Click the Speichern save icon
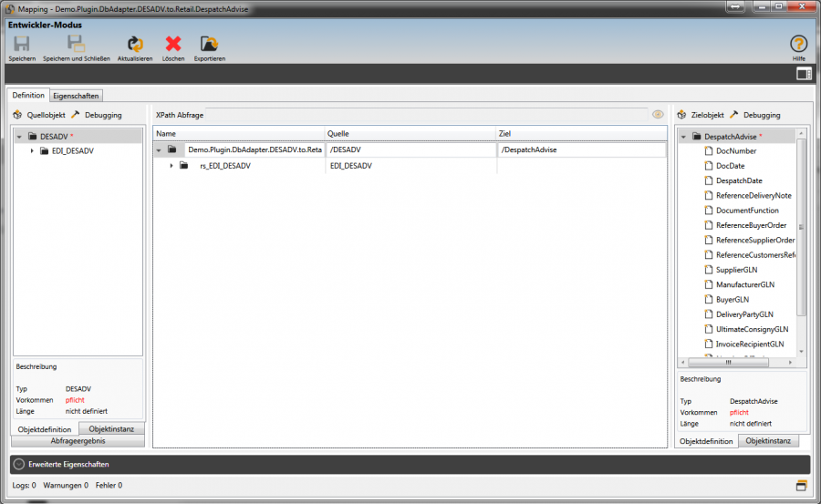This screenshot has width=821, height=504. (22, 45)
